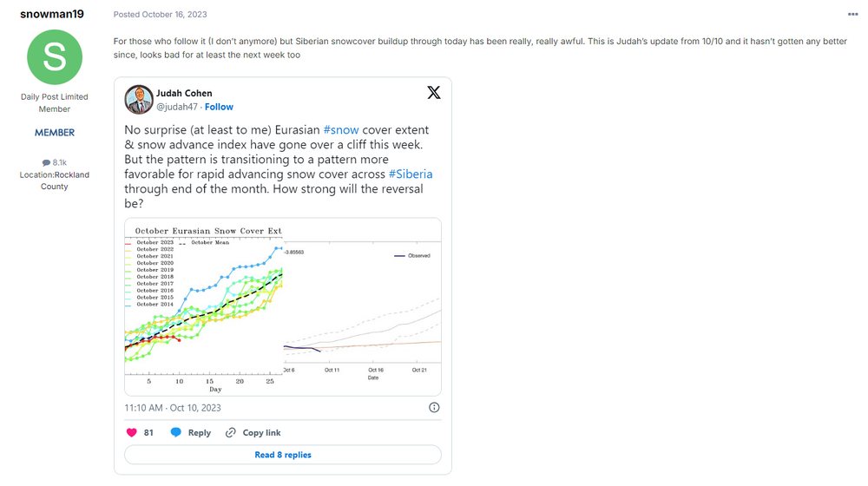Open the #Siberia hashtag
868x486 pixels.
(411, 174)
